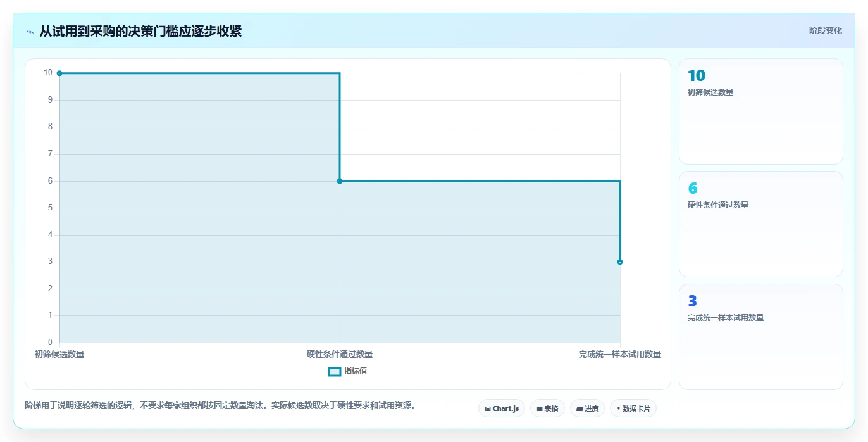The height and width of the screenshot is (442, 868).
Task: Click the big number 6 in the second card
Action: click(693, 188)
